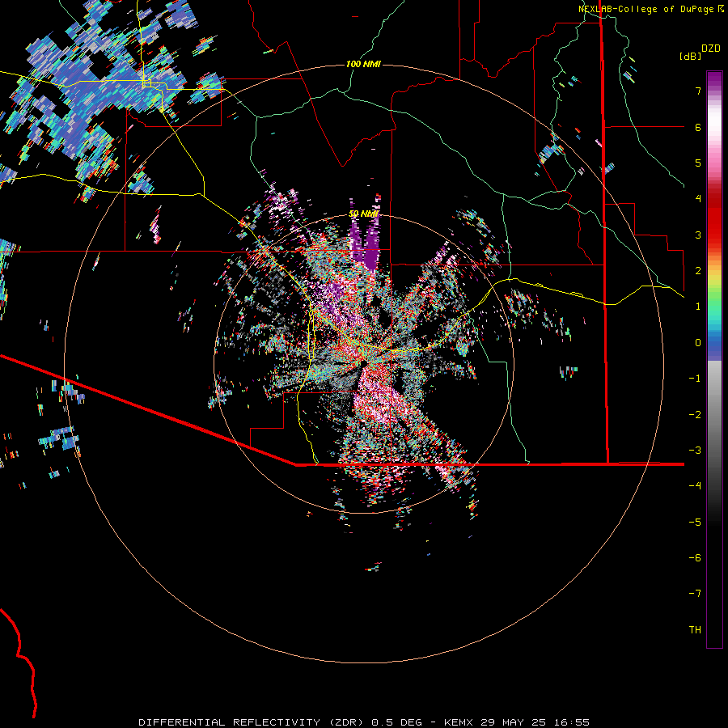Image resolution: width=728 pixels, height=728 pixels.
Task: Click the small yellow square highway-junction marker
Action: pyautogui.click(x=146, y=83)
